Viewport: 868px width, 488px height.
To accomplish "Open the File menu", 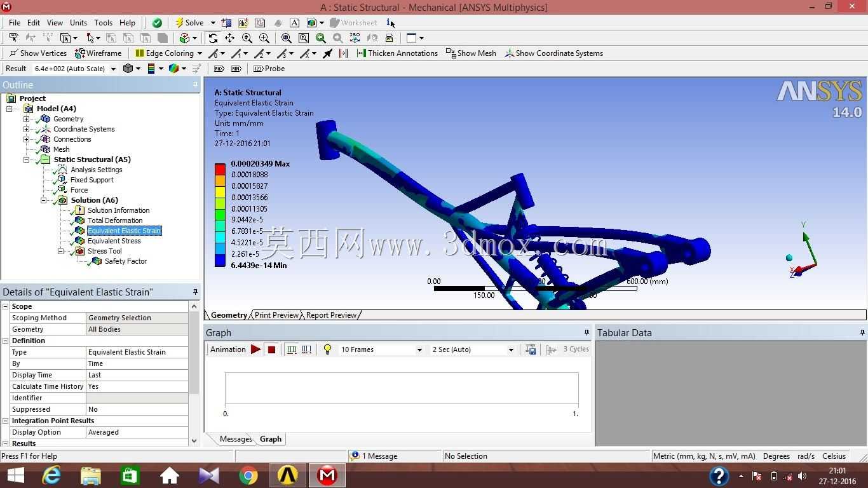I will [x=15, y=23].
